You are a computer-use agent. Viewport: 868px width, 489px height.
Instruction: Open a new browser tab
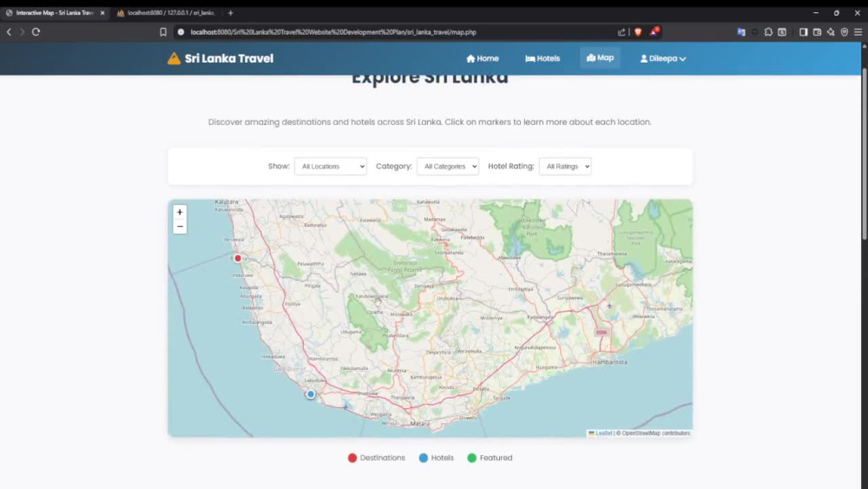230,13
